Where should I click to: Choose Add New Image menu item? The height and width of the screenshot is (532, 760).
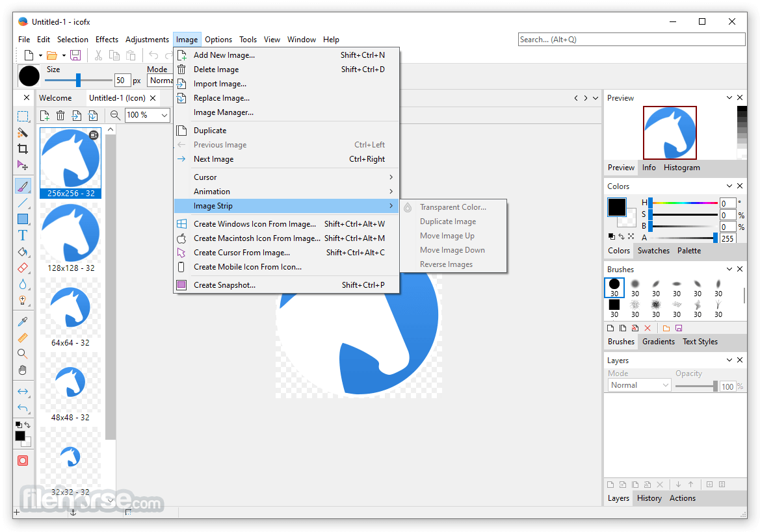pyautogui.click(x=287, y=55)
